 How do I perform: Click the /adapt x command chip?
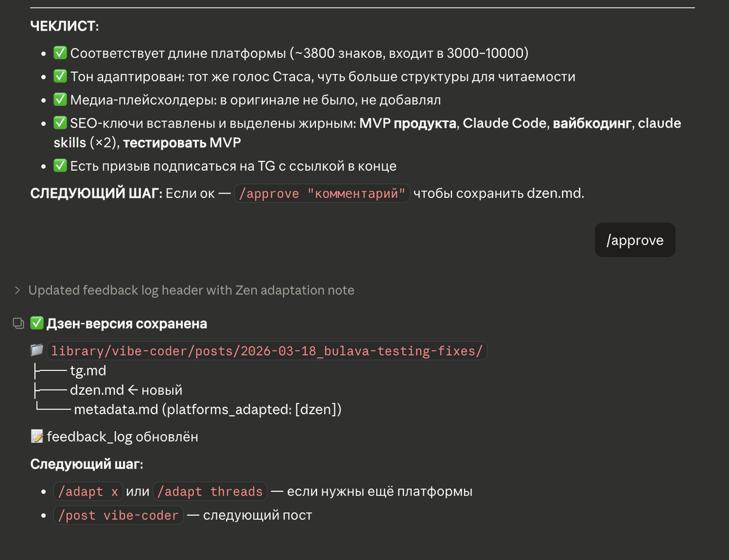click(88, 491)
